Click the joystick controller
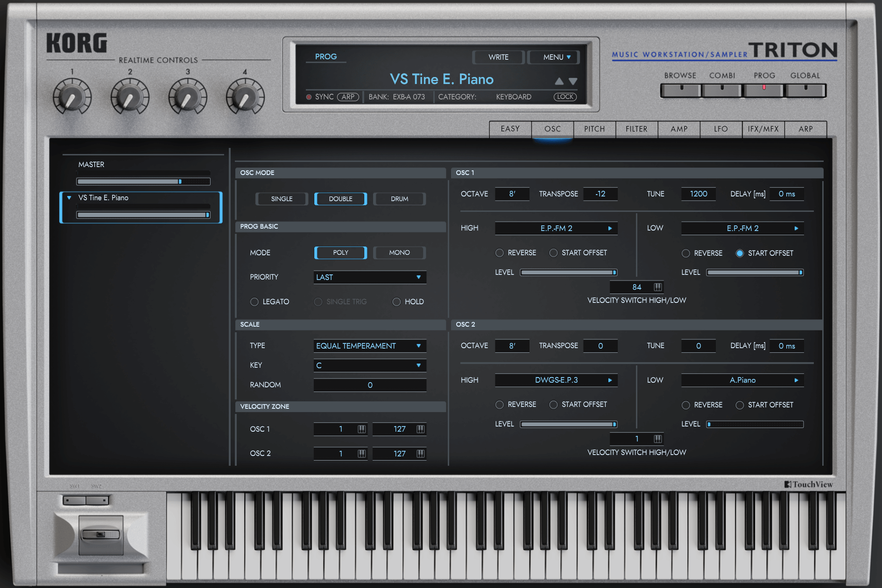882x588 pixels. pos(101,535)
